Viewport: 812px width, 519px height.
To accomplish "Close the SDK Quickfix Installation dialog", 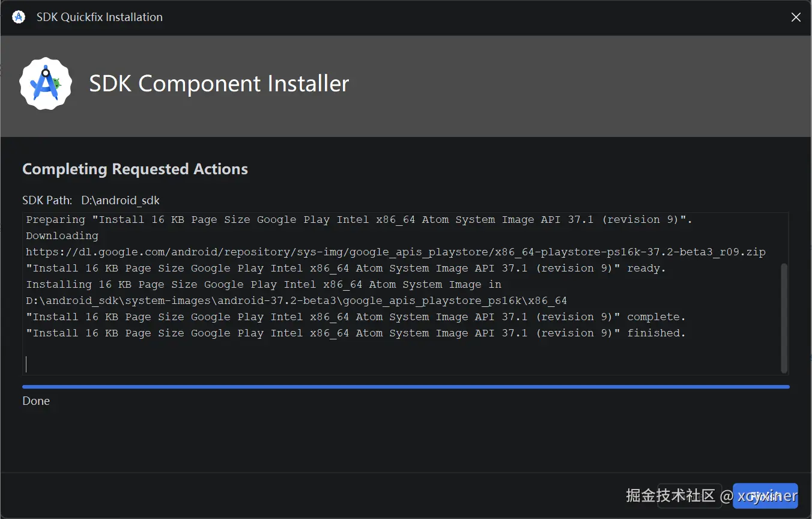I will point(796,17).
